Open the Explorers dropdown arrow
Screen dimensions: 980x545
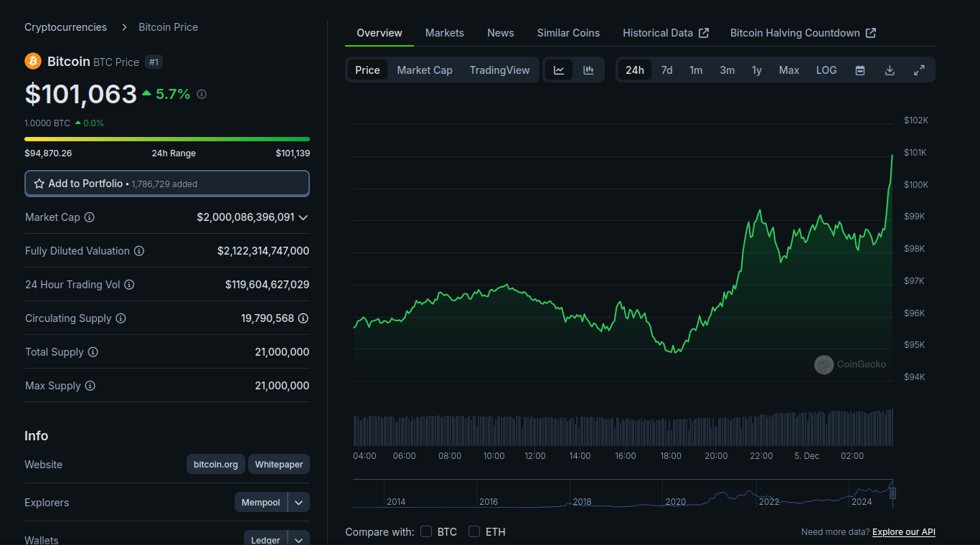point(299,502)
